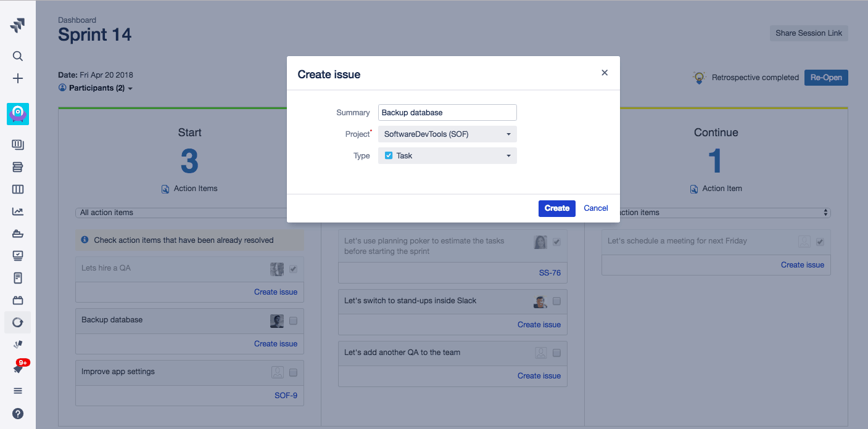Open the search icon in the sidebar
Screen dimensions: 868x429
tap(17, 55)
